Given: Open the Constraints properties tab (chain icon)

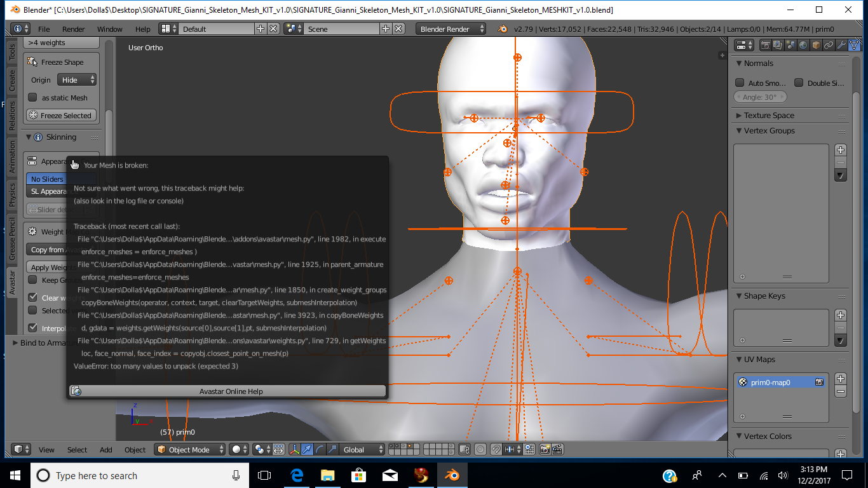Looking at the screenshot, I should pos(829,45).
